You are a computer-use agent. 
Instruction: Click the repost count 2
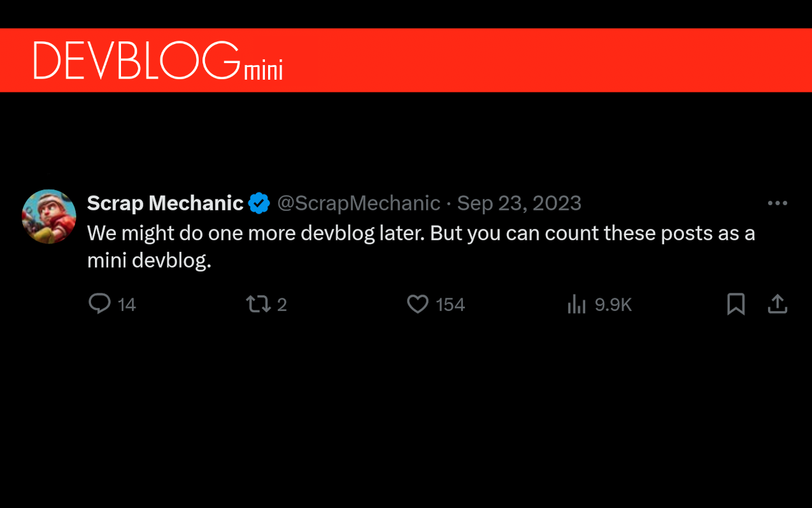[282, 305]
